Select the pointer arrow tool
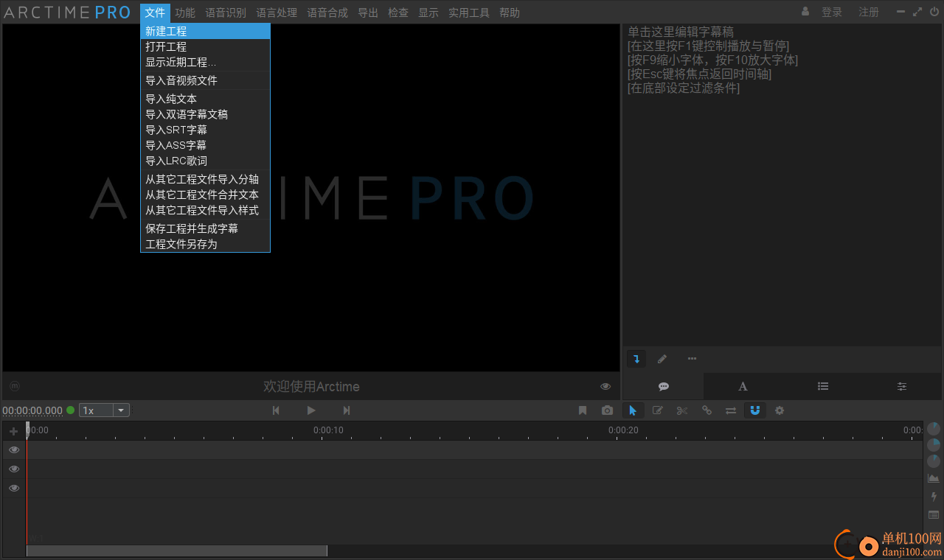 633,410
